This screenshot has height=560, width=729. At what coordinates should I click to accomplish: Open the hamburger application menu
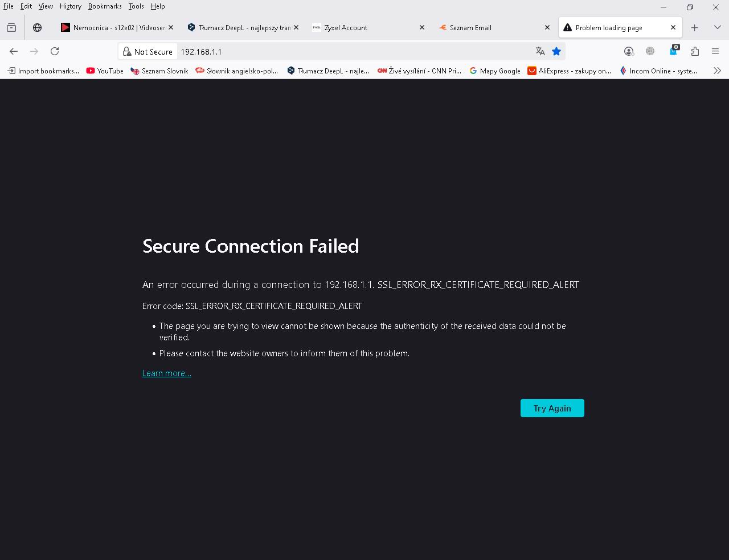coord(715,51)
